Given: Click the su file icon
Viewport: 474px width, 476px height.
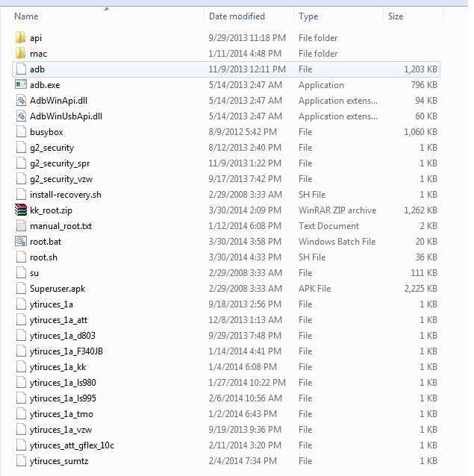Looking at the screenshot, I should pyautogui.click(x=21, y=273).
